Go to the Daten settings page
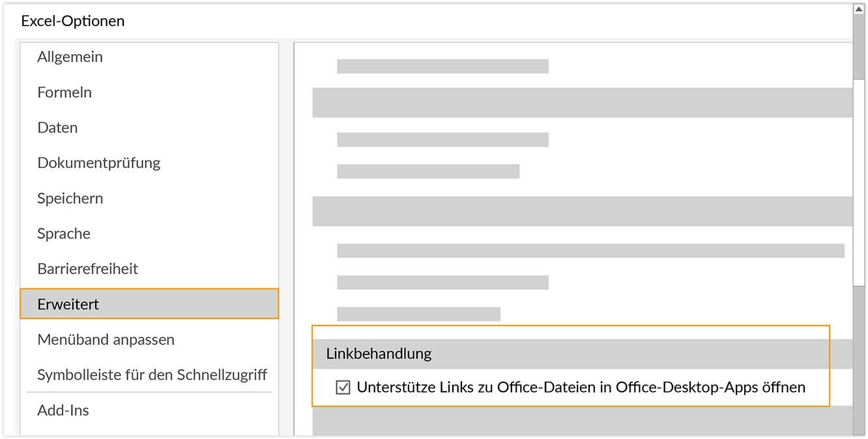This screenshot has height=439, width=868. click(x=57, y=128)
